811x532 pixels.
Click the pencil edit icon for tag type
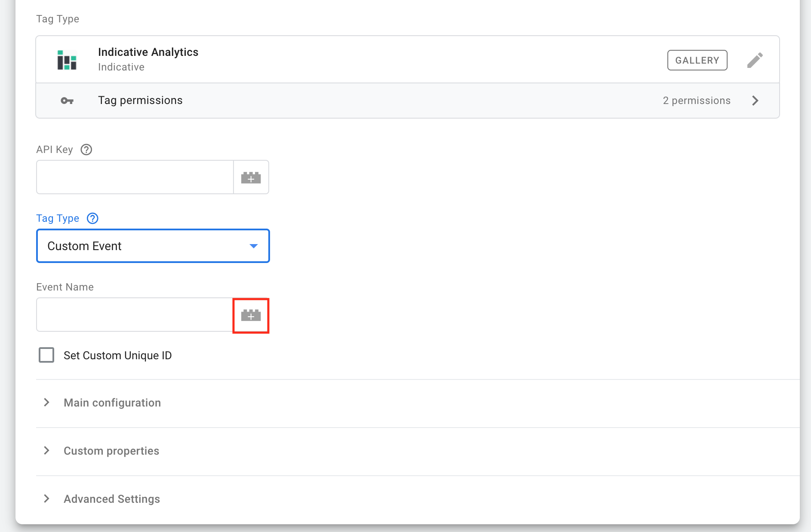755,60
